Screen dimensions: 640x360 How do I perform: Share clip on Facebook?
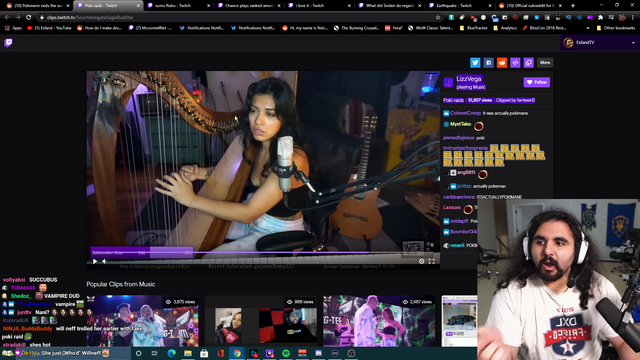tap(488, 62)
